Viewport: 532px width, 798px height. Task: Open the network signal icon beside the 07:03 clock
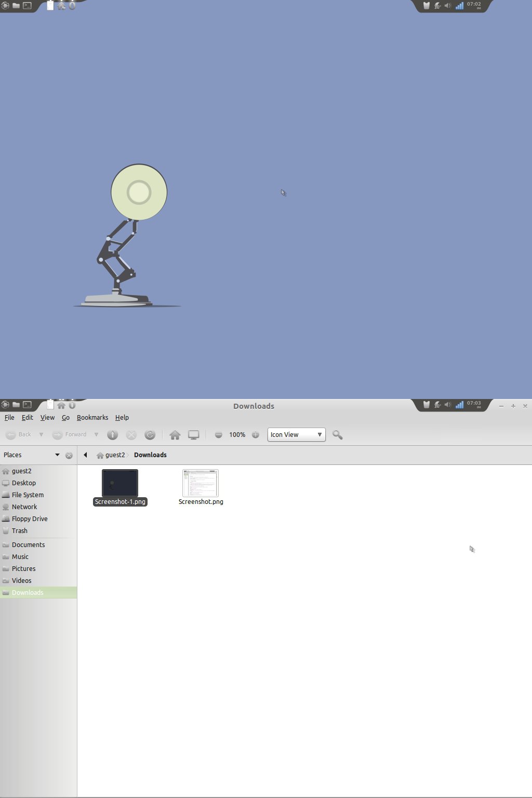pyautogui.click(x=459, y=405)
